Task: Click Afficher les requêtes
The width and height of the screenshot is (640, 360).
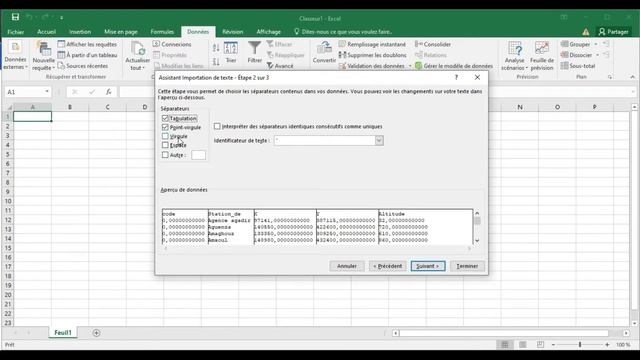Action: [87, 44]
